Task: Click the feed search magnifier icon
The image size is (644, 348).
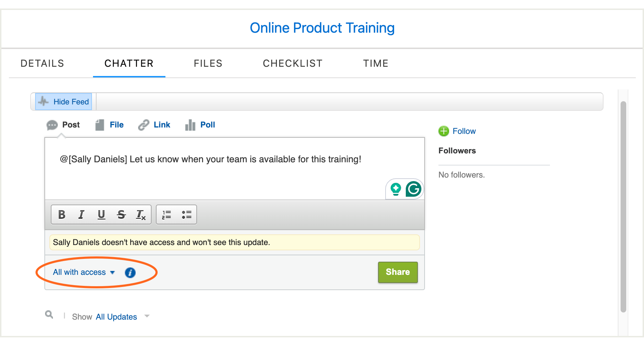Action: tap(49, 315)
